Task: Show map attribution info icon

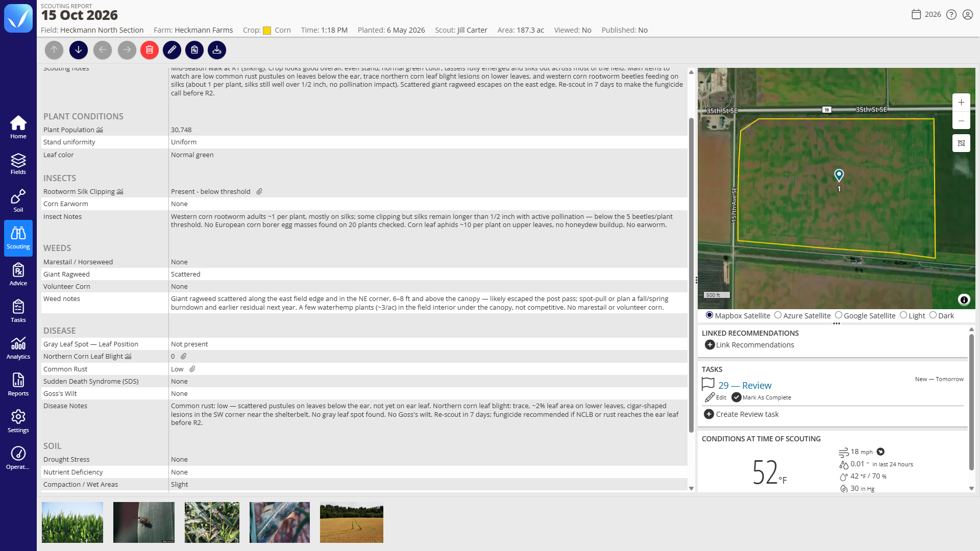Action: [964, 300]
